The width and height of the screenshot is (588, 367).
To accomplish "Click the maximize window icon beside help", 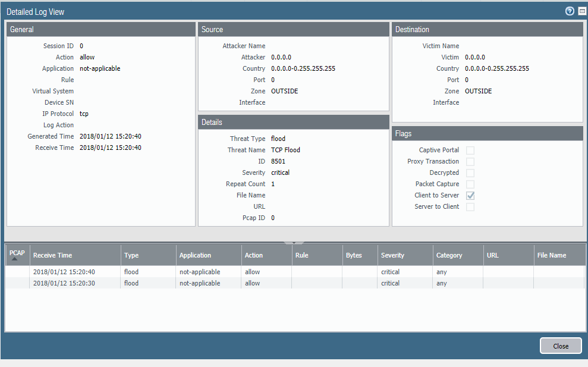I will [582, 11].
